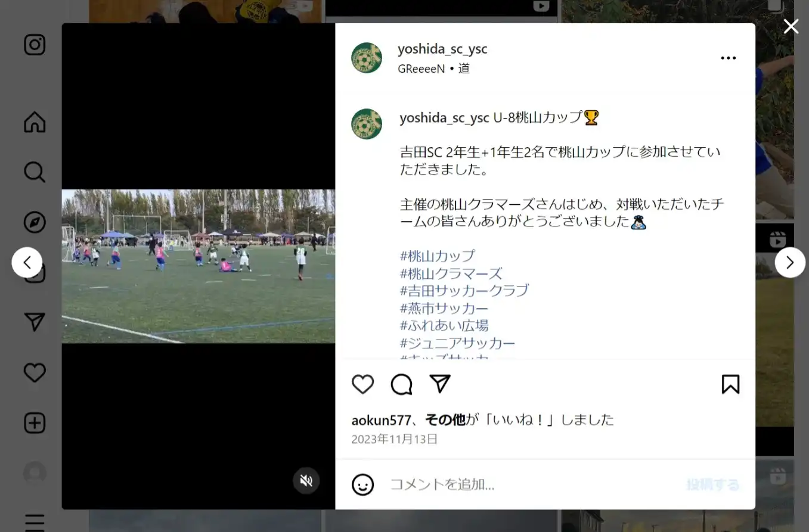Image resolution: width=809 pixels, height=532 pixels.
Task: Open yoshida_sc_ysc profile from header
Action: (442, 49)
